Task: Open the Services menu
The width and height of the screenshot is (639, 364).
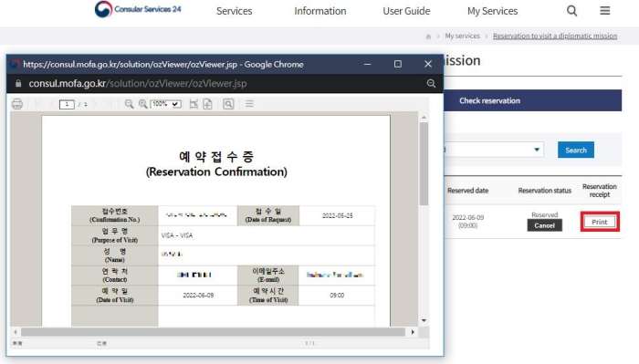Action: [x=234, y=11]
